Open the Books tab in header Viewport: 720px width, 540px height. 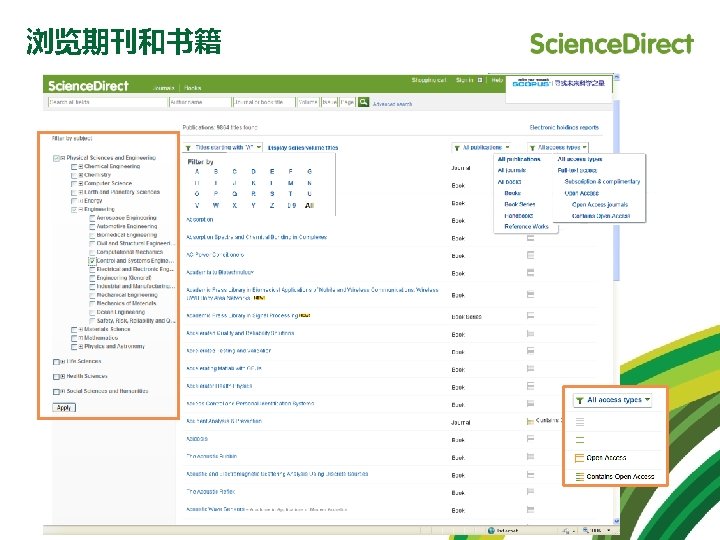(x=193, y=88)
